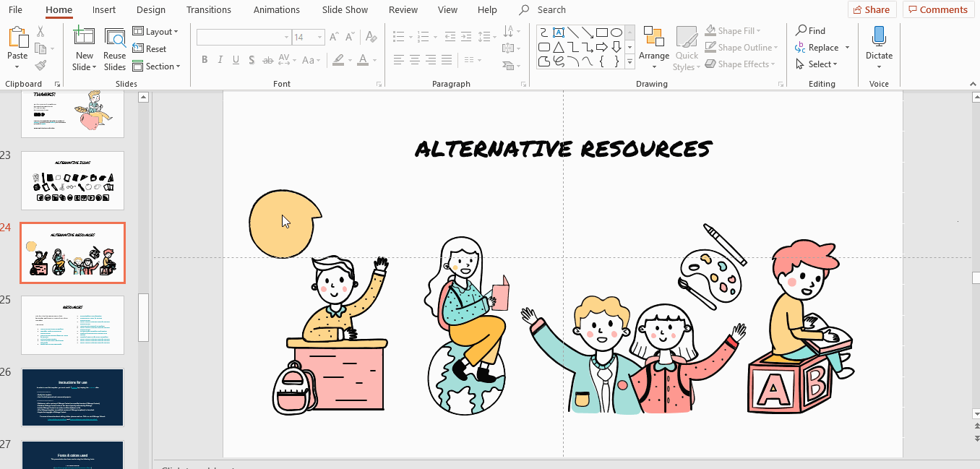Viewport: 980px width, 469px height.
Task: Open the Slide Show tab
Action: [344, 10]
